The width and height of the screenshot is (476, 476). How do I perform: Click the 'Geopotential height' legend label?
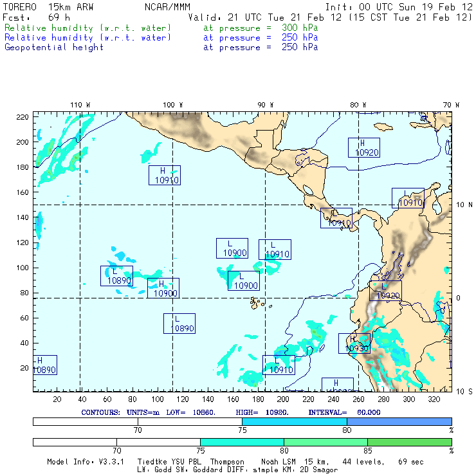54,48
